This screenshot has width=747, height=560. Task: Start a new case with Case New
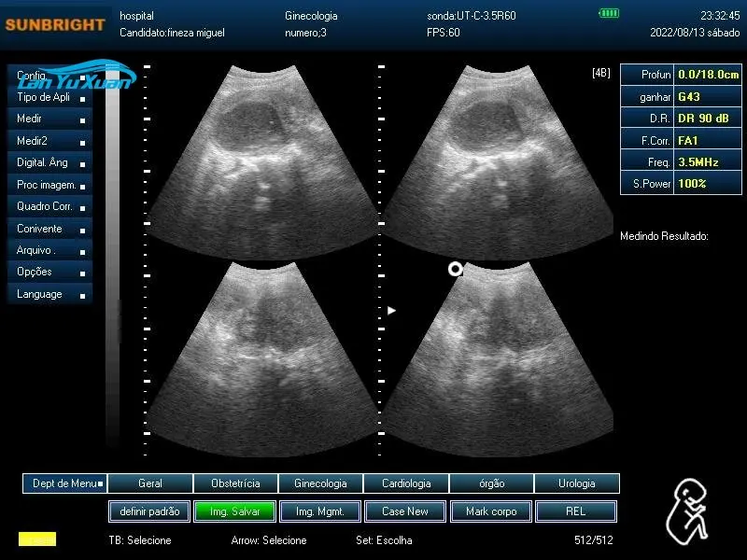click(x=405, y=511)
